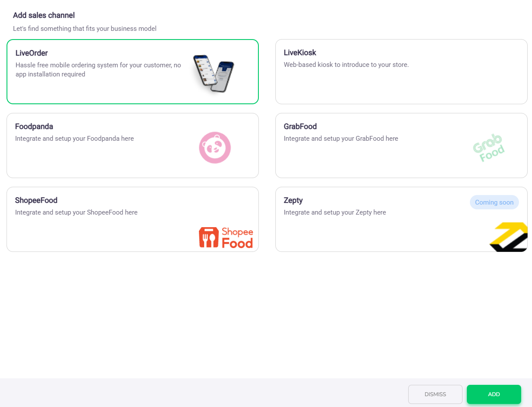Click the yellow and black Zepty logo
This screenshot has width=532, height=407.
[x=509, y=237]
